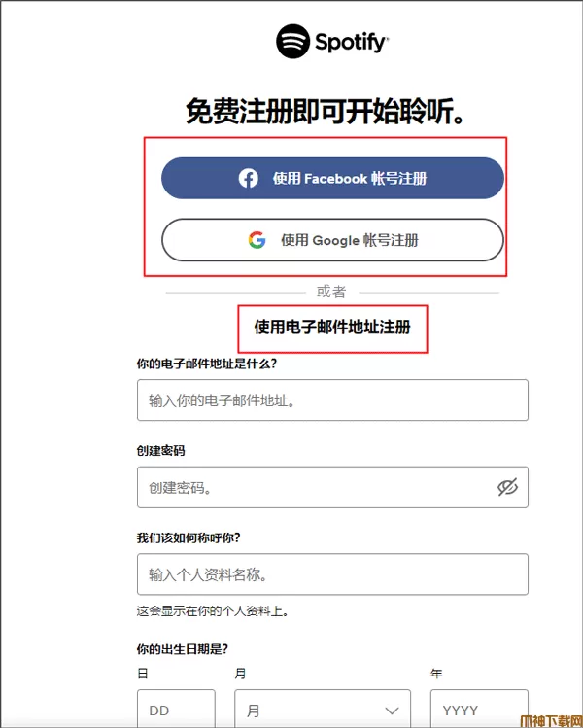Click the 我们该如何称呼你? label

(189, 538)
